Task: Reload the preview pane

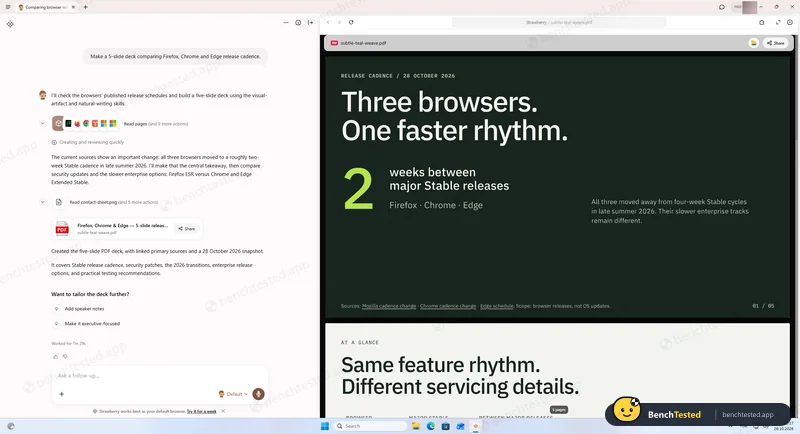Action: [351, 22]
